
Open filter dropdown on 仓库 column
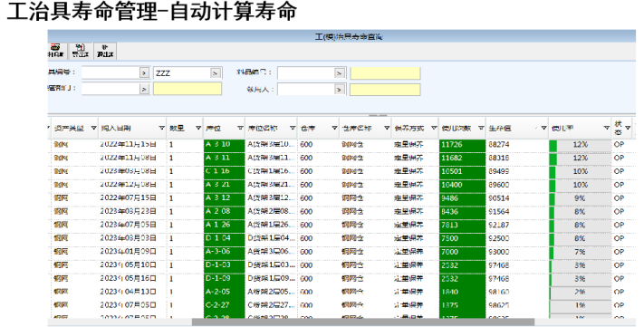point(334,128)
